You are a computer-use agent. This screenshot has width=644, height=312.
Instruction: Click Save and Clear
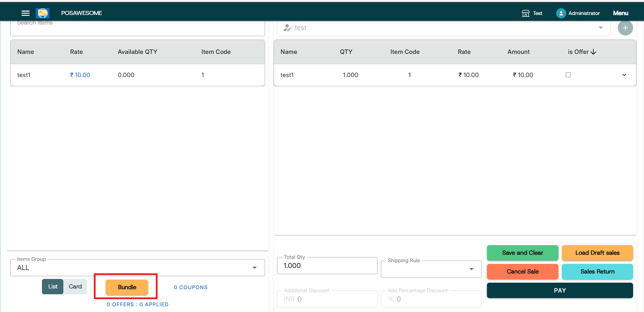(x=522, y=253)
